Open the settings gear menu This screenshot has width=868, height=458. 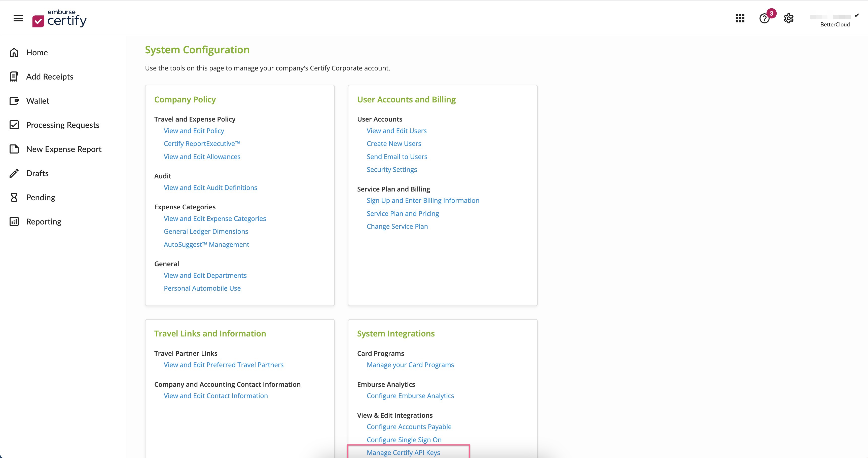click(x=788, y=19)
